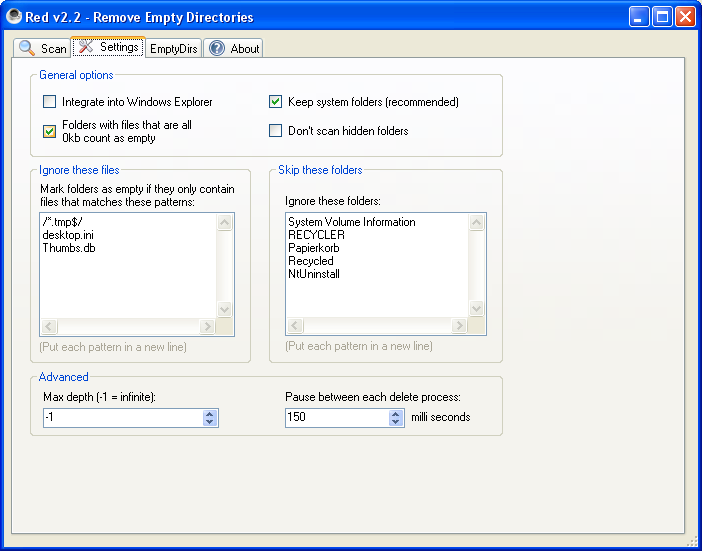This screenshot has height=551, width=702.
Task: Click up arrow of skip folders scrollbar
Action: pyautogui.click(x=476, y=222)
